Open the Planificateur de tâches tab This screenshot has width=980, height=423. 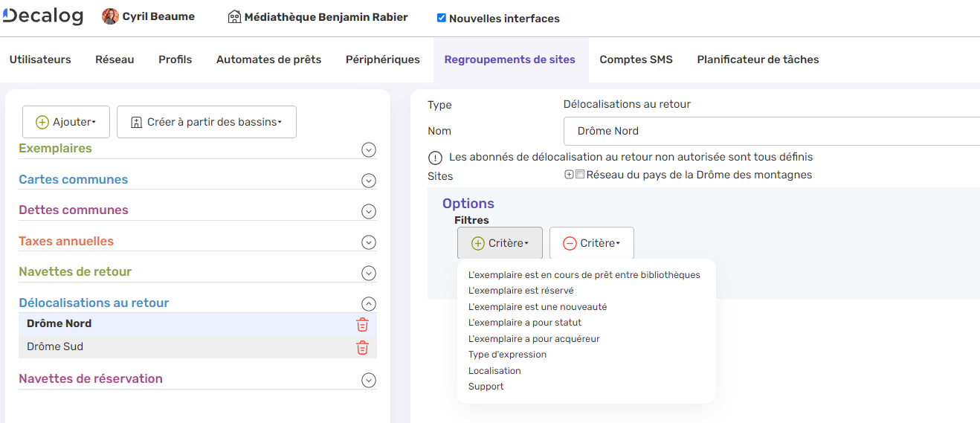(758, 59)
